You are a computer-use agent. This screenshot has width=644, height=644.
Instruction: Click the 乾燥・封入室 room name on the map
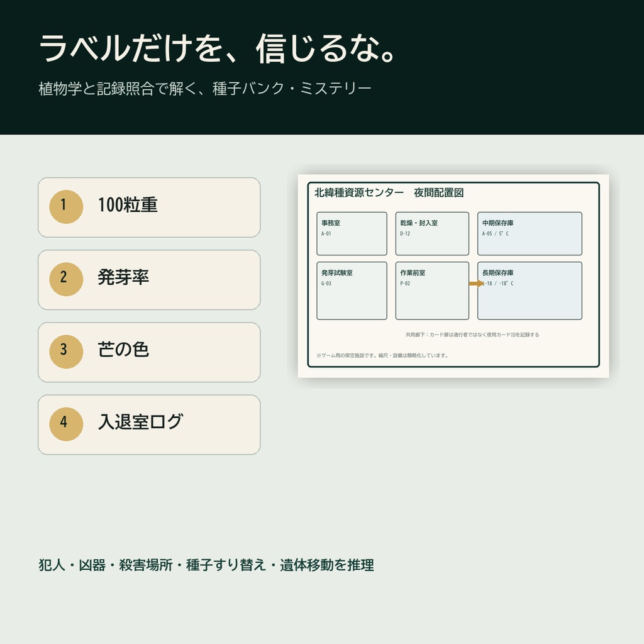(x=419, y=223)
